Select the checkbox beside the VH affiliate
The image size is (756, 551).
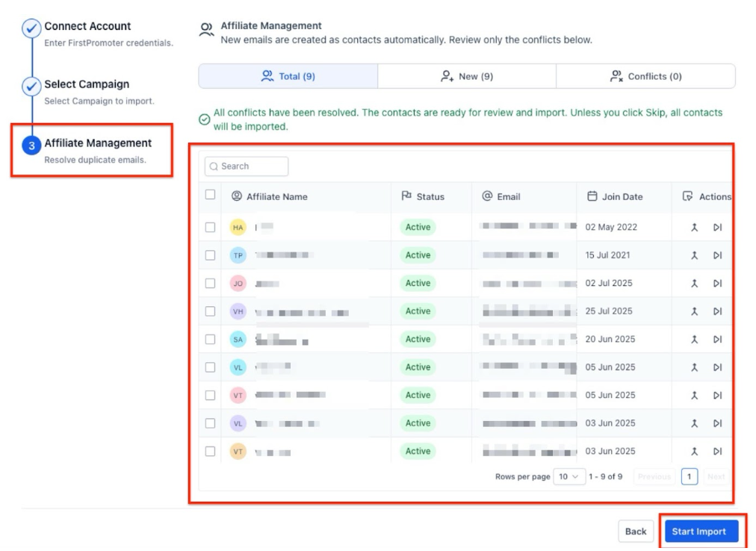point(210,311)
